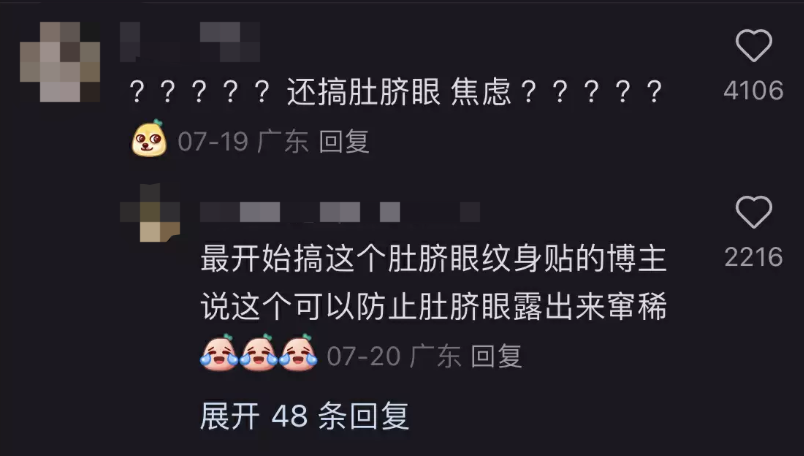Open the top commenter's blurred username
Screen dimensions: 804x456
pos(190,42)
